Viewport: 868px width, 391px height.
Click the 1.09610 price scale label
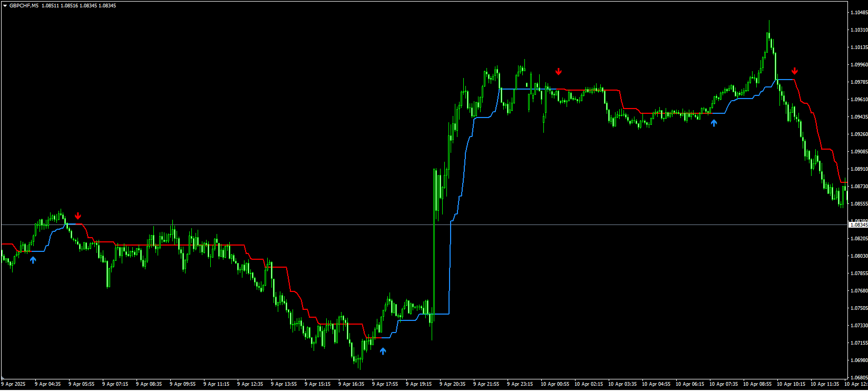pyautogui.click(x=859, y=99)
